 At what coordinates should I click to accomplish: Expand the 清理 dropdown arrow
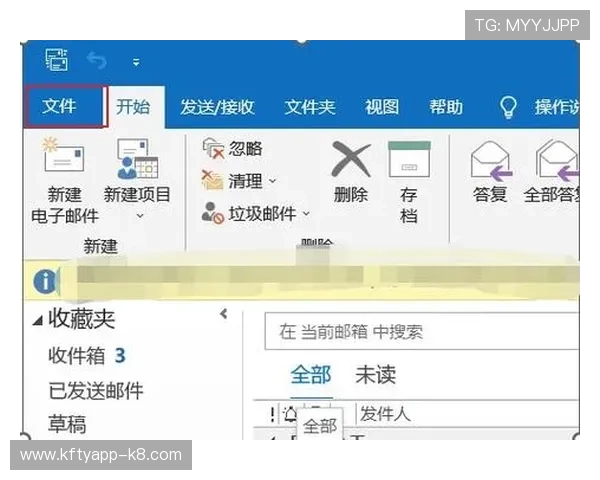coord(272,181)
